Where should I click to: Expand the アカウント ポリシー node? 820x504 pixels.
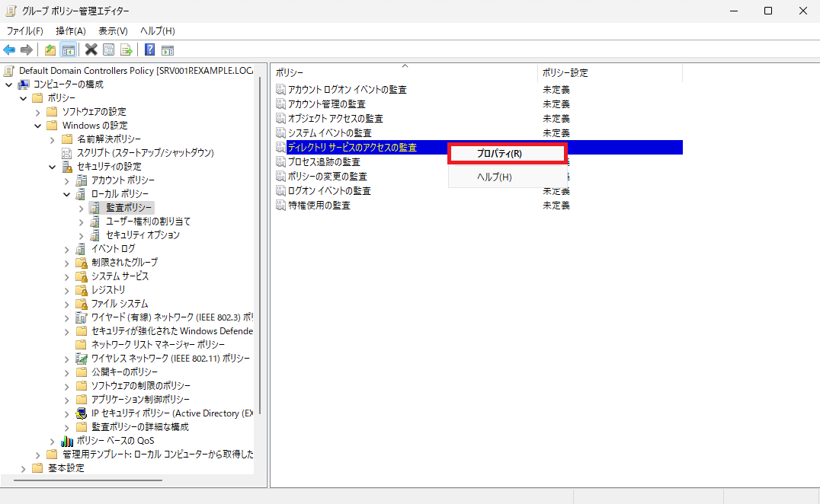tap(67, 181)
